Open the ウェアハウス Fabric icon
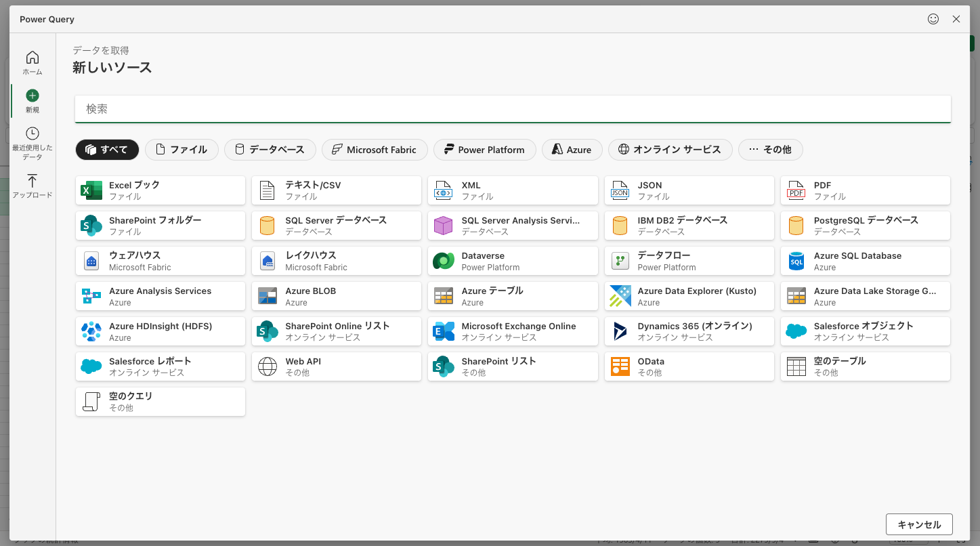The width and height of the screenshot is (980, 546). (91, 261)
